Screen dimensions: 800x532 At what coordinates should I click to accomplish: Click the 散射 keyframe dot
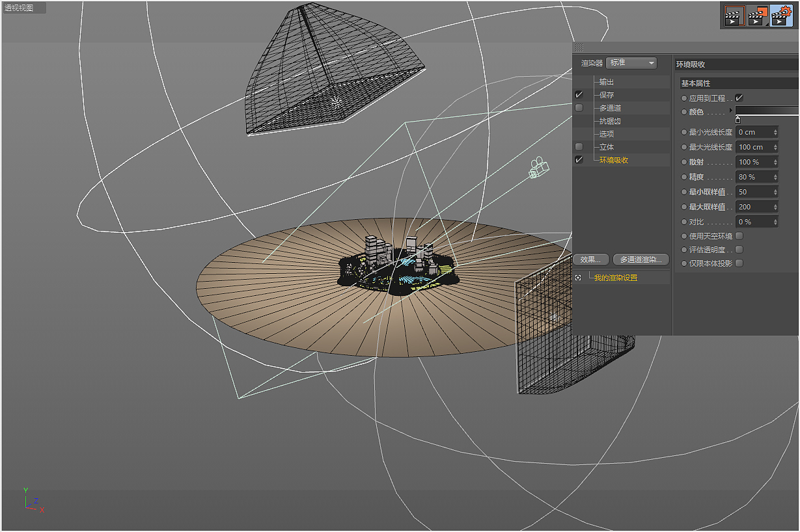click(683, 162)
